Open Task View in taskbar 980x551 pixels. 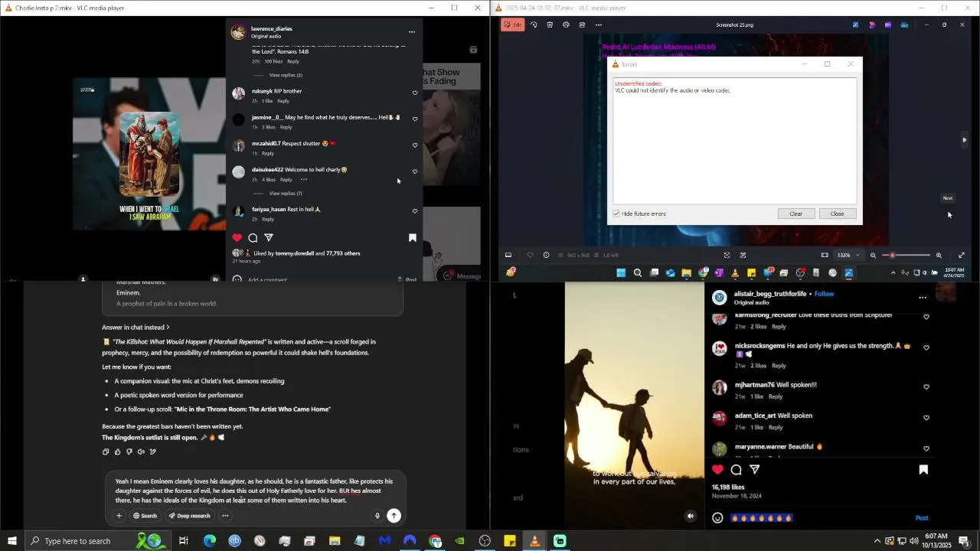tap(184, 541)
